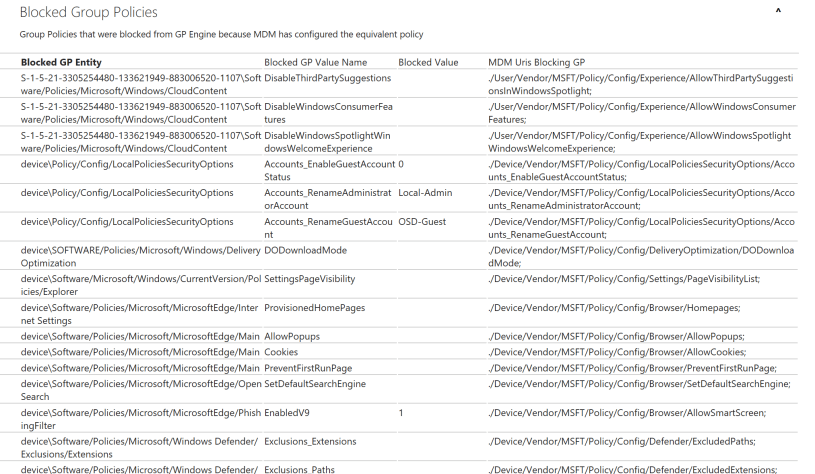Click the SettingsPageVisibility value name

[x=309, y=279]
